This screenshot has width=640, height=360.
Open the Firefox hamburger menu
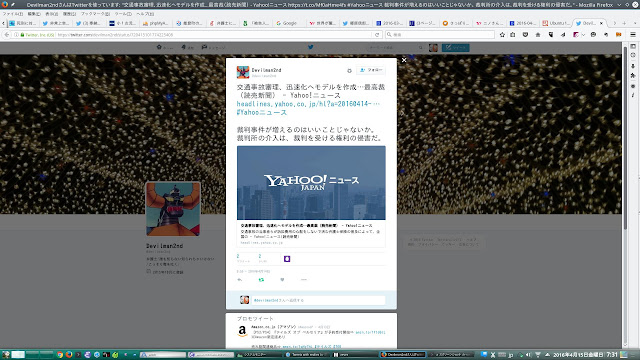633,35
